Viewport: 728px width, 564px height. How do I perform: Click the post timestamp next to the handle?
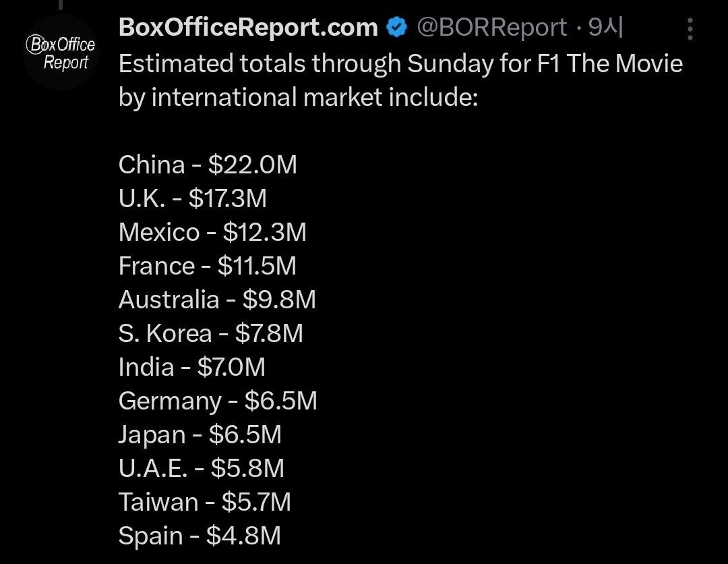tap(605, 28)
